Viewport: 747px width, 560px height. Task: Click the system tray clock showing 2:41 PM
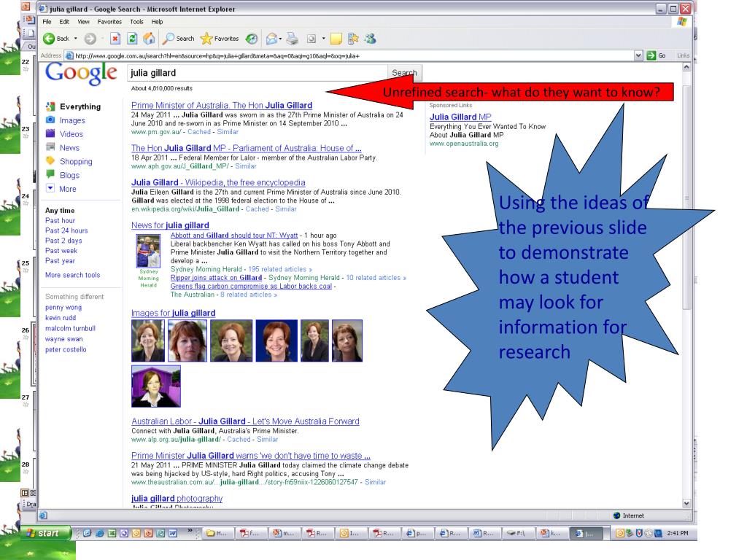678,533
